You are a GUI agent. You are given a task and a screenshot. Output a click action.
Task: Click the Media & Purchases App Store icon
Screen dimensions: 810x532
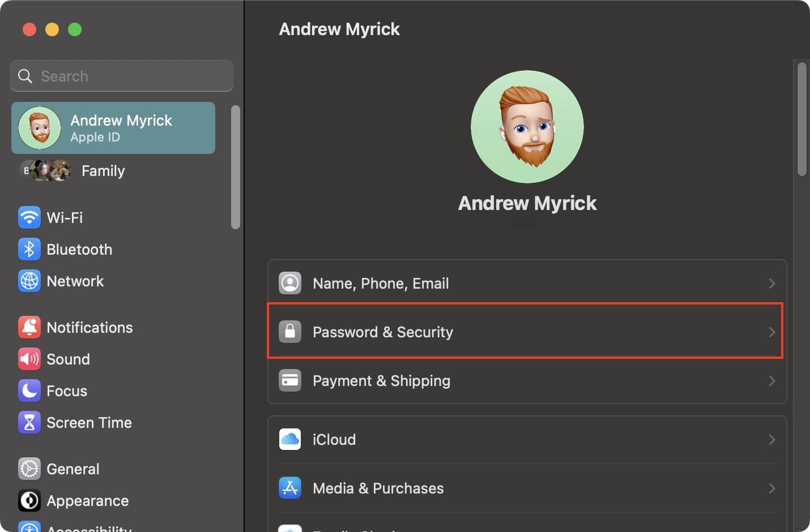point(290,488)
